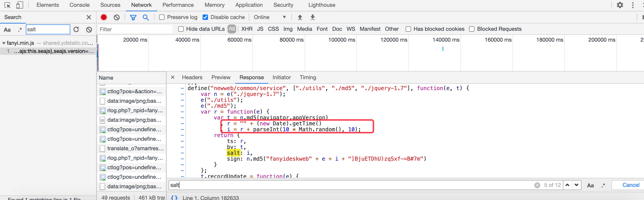Viewport: 644px width, 200px height.
Task: Toggle match case Aa in Search panel
Action: pos(7,30)
